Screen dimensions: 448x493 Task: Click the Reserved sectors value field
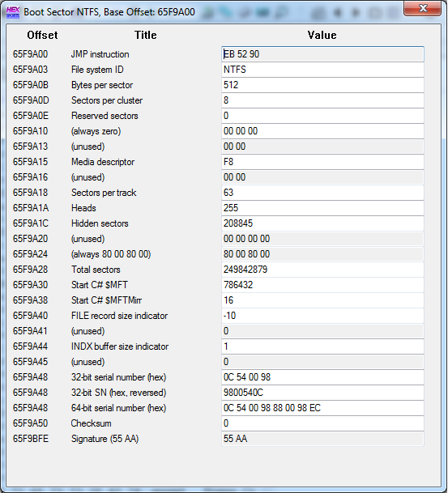tap(322, 116)
